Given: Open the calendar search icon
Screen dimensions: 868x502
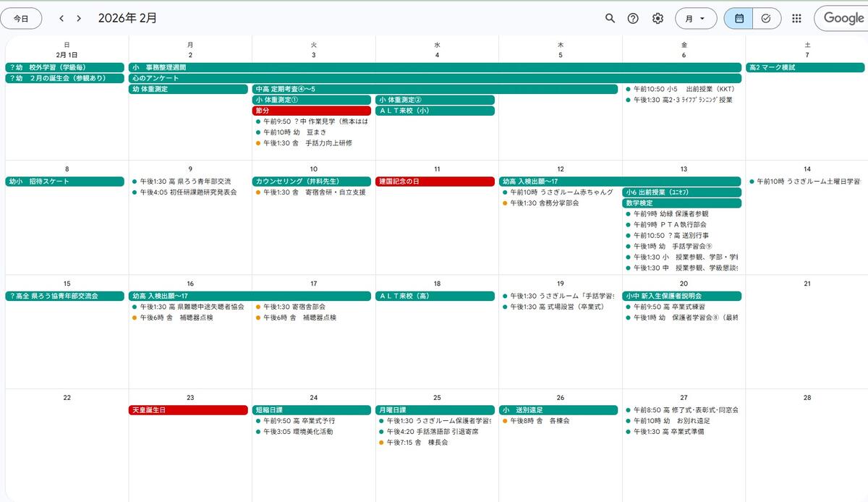Looking at the screenshot, I should click(610, 19).
